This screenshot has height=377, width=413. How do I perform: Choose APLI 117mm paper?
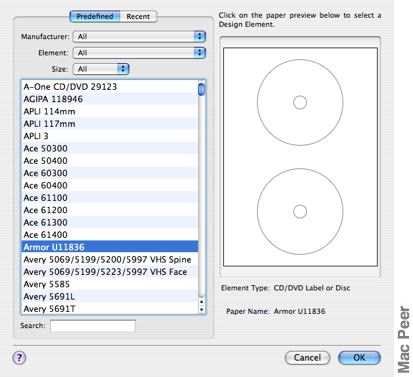coord(110,124)
